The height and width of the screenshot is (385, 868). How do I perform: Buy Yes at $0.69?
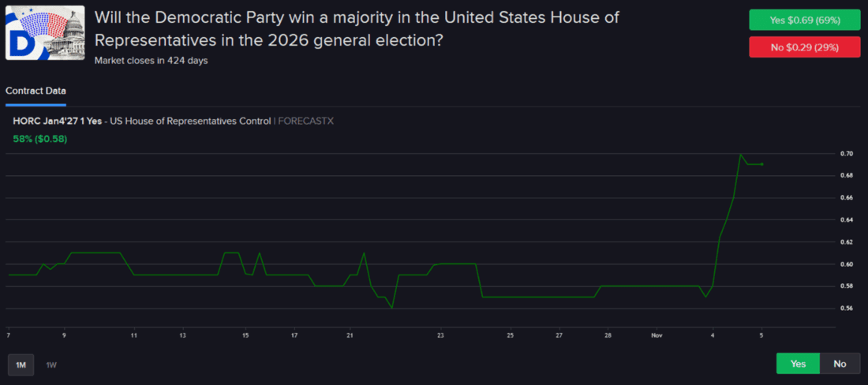tap(804, 20)
